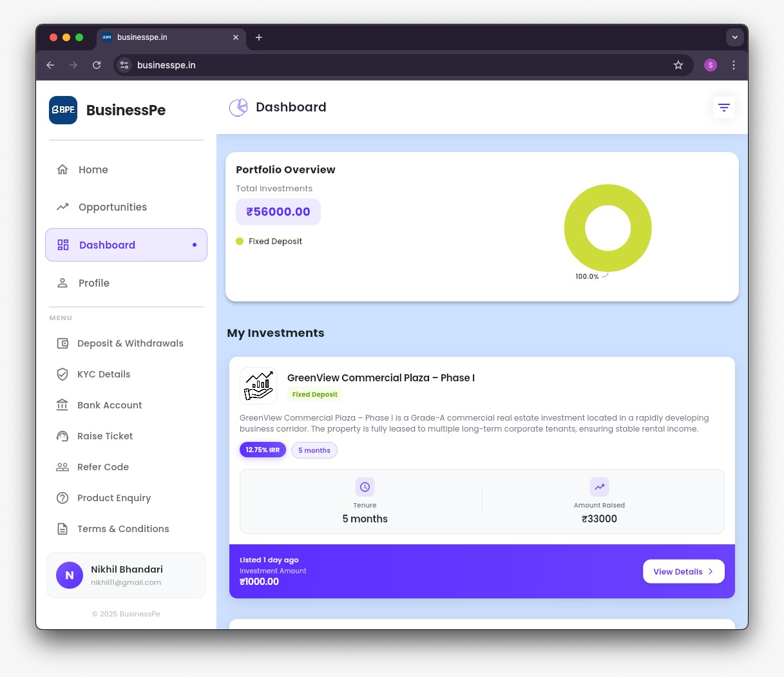
Task: Click the KYC Details shield icon
Action: coord(62,374)
